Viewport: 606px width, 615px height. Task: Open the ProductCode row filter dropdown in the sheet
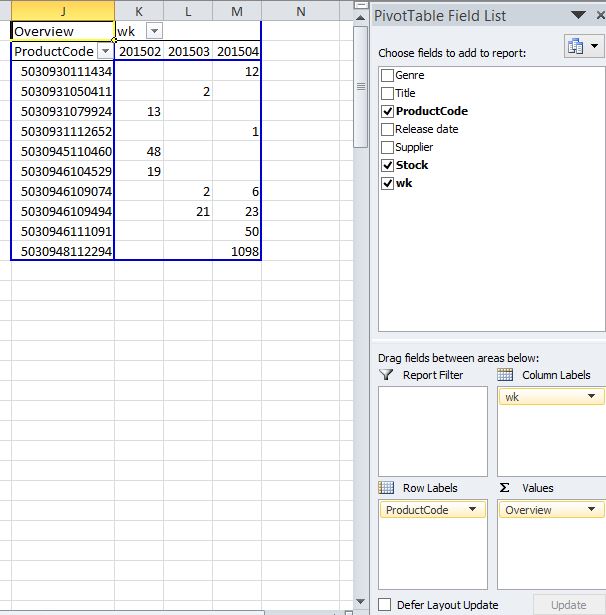click(x=105, y=51)
